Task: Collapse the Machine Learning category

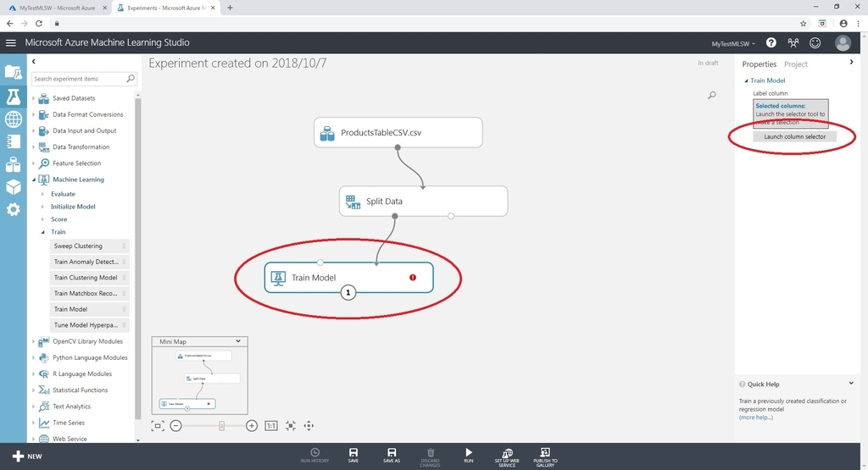Action: [33, 180]
